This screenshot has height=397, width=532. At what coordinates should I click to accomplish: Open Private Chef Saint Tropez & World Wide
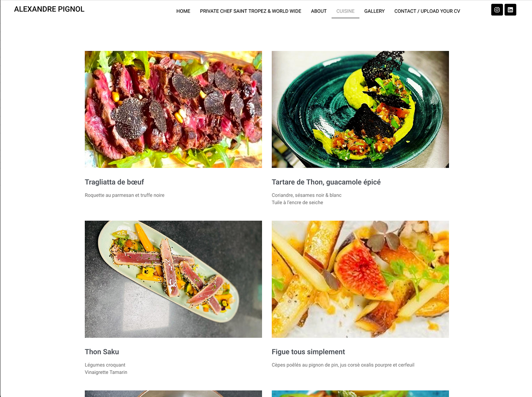[x=250, y=11]
